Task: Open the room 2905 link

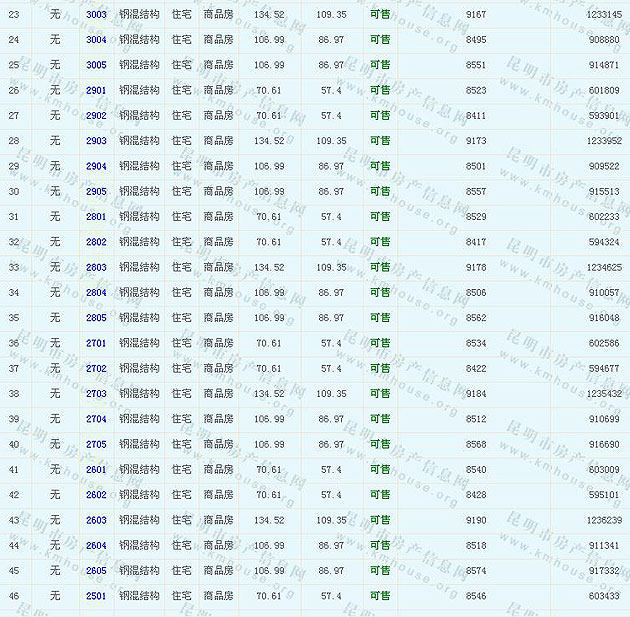Action: click(x=96, y=192)
